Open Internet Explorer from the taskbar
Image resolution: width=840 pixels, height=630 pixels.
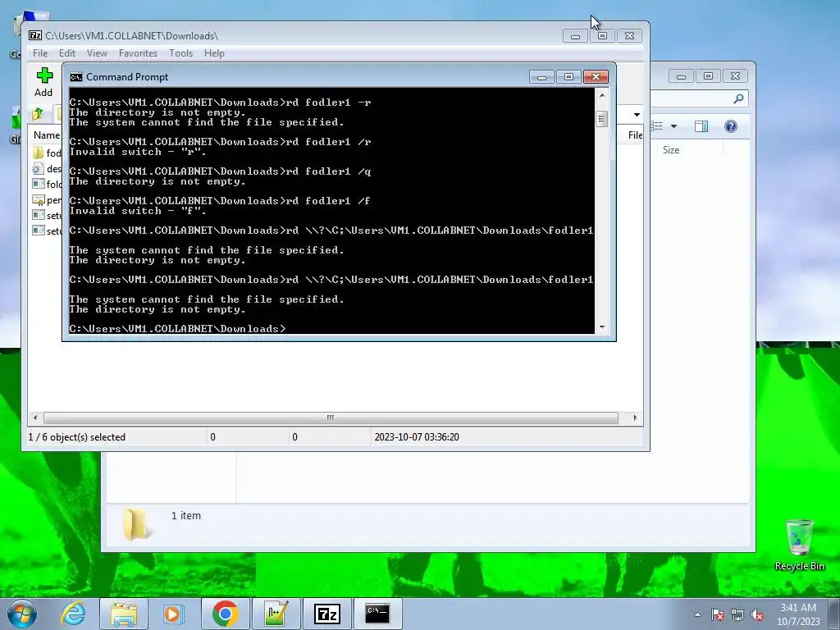pos(73,614)
